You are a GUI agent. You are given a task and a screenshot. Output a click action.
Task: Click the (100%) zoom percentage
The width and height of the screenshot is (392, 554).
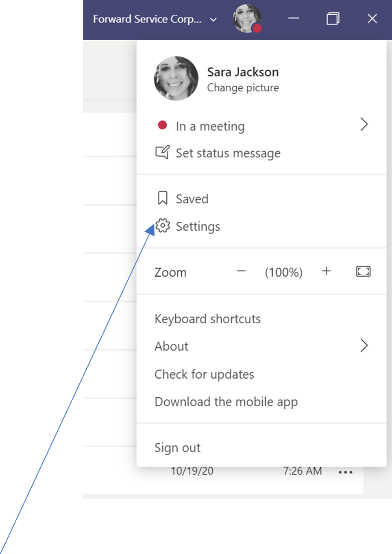[283, 272]
